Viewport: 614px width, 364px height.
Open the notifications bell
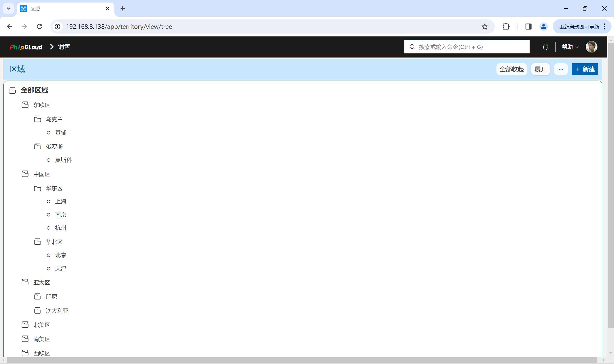[545, 47]
